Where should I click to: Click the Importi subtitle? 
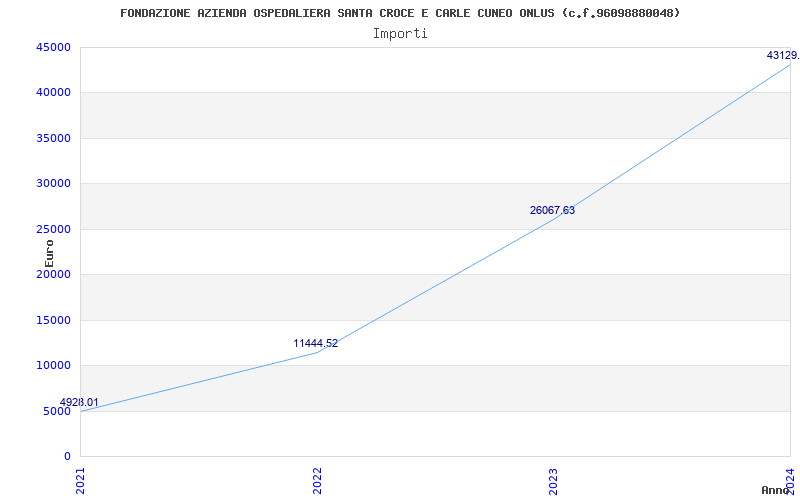coord(400,34)
